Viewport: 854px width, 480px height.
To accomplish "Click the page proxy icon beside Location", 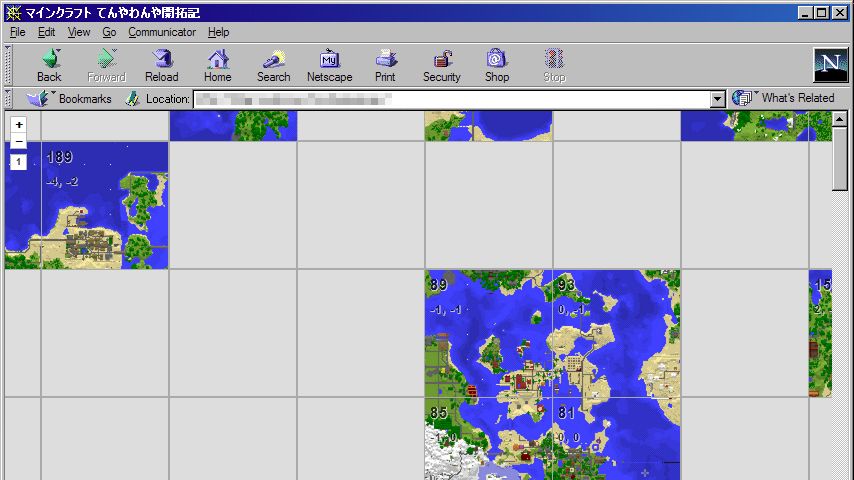I will click(132, 99).
